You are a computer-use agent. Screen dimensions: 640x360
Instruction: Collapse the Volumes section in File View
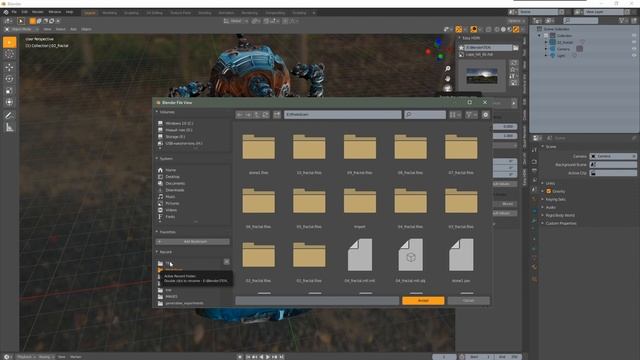[x=157, y=112]
